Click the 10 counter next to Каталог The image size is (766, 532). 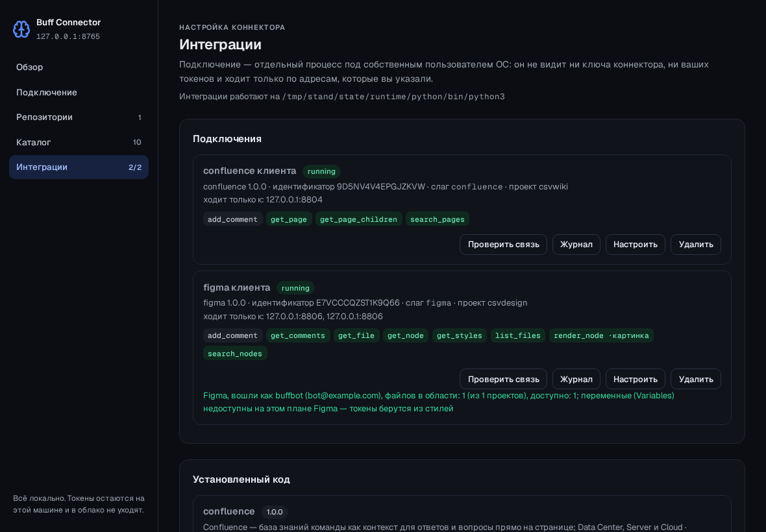pyautogui.click(x=137, y=143)
